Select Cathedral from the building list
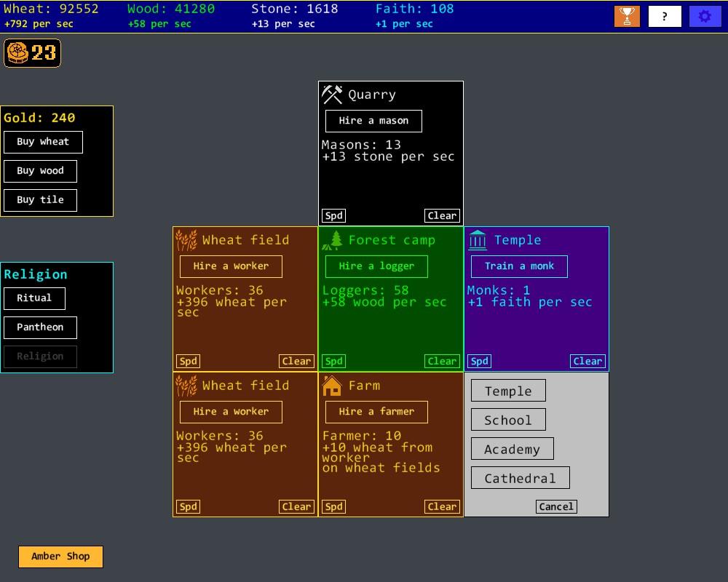The height and width of the screenshot is (582, 728). 520,478
